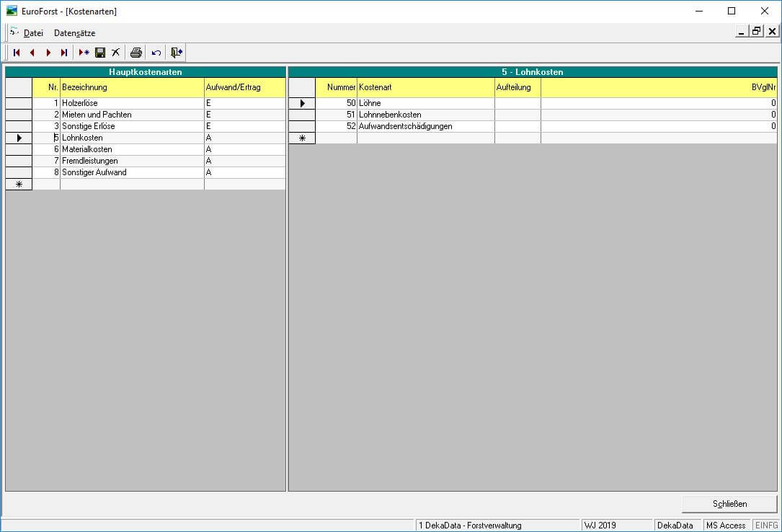Open the Datensätze menu

click(75, 33)
